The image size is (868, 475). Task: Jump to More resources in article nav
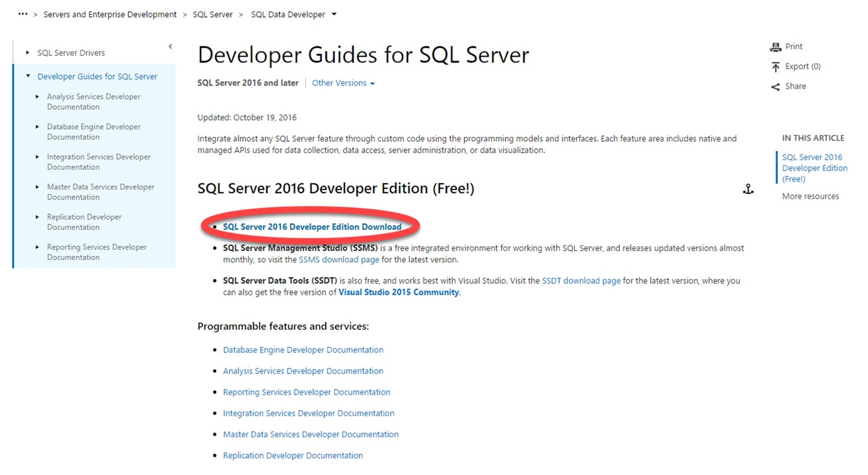pyautogui.click(x=810, y=196)
